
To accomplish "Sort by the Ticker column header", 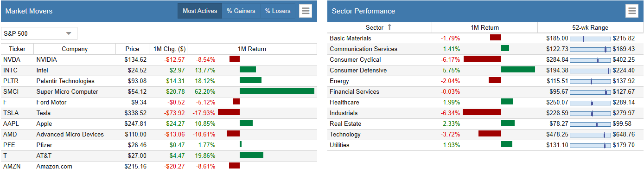I will pos(17,49).
